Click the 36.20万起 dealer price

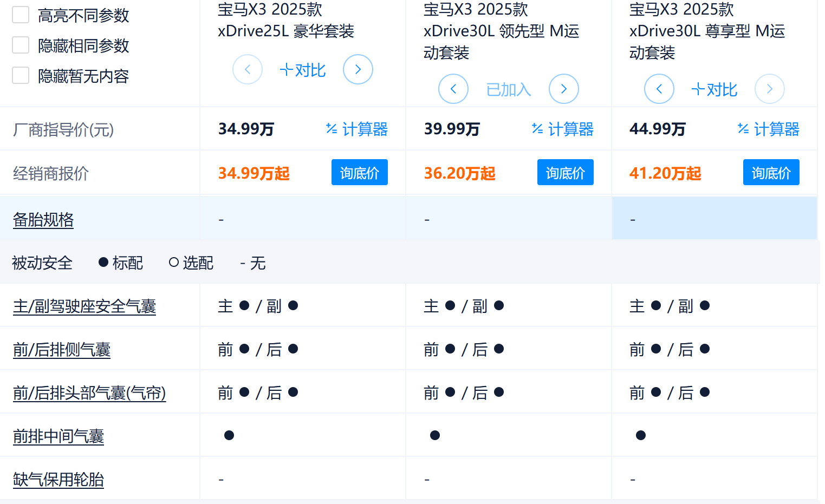coord(460,173)
